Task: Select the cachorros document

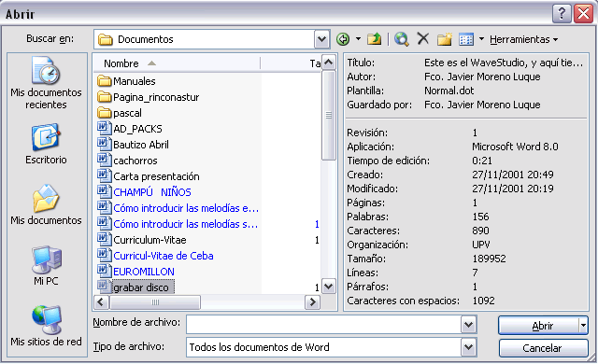Action: (127, 161)
